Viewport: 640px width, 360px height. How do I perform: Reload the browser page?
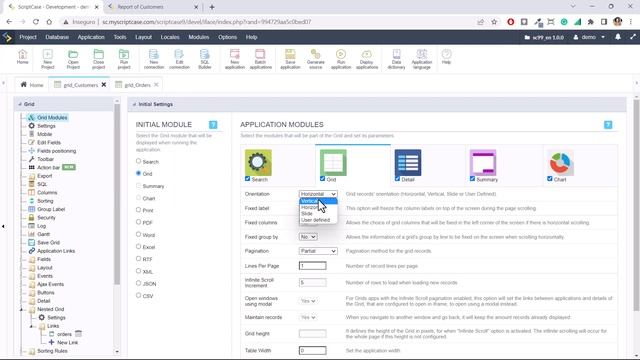tap(36, 22)
